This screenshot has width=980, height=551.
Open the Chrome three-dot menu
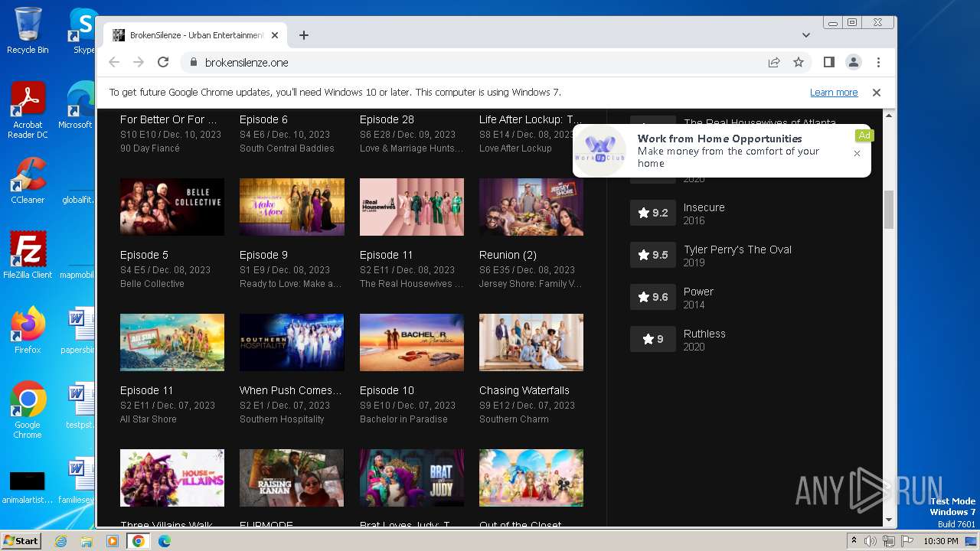point(878,63)
